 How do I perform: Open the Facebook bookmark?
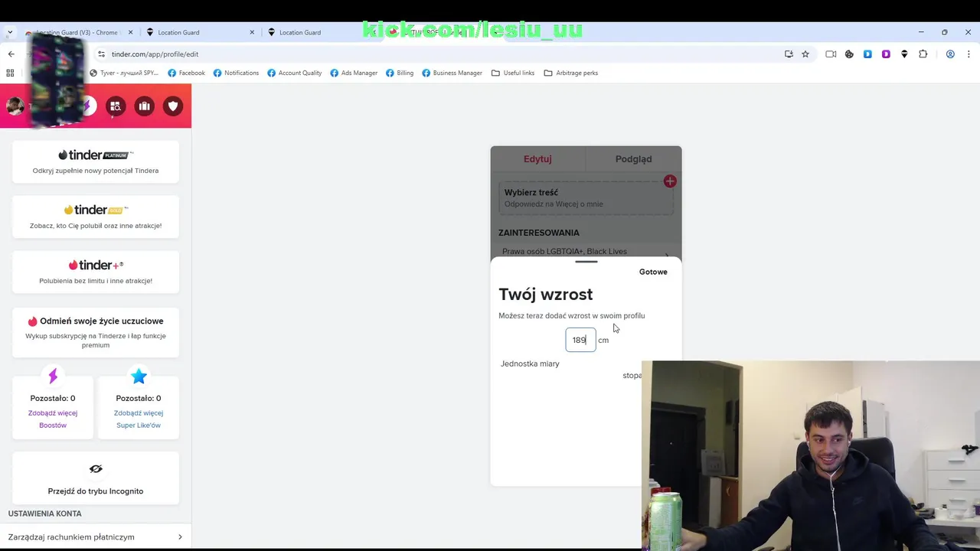[x=186, y=73]
